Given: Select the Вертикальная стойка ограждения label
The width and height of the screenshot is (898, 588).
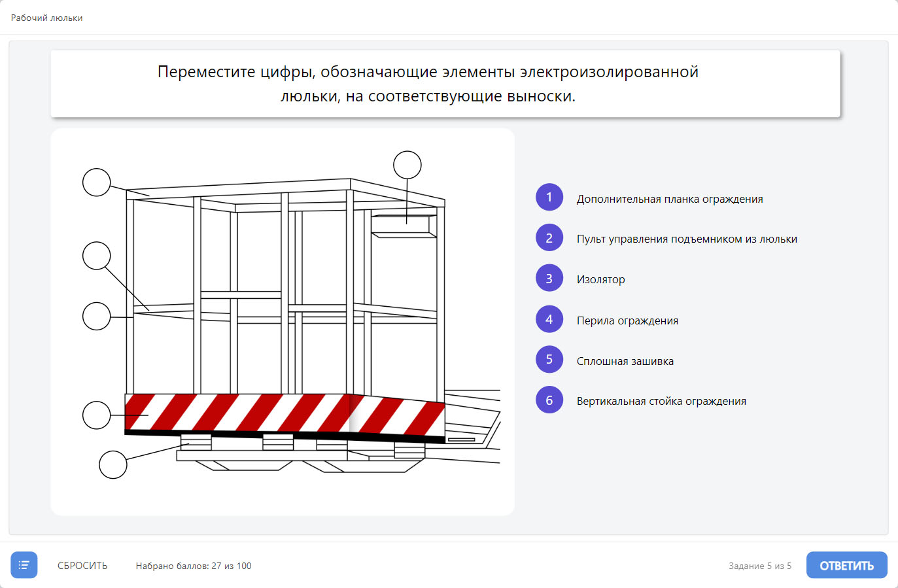Looking at the screenshot, I should tap(661, 401).
